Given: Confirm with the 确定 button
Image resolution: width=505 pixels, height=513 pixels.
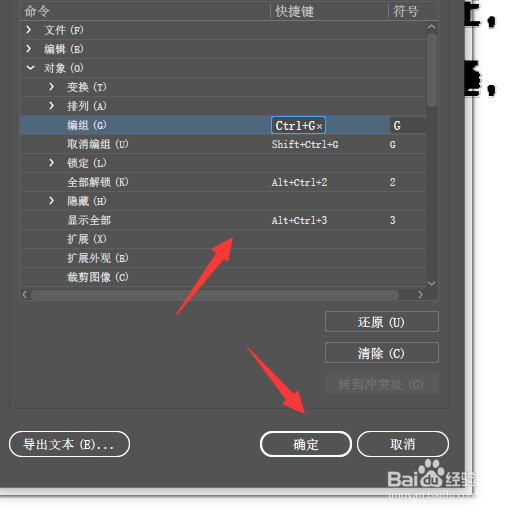Looking at the screenshot, I should [306, 444].
